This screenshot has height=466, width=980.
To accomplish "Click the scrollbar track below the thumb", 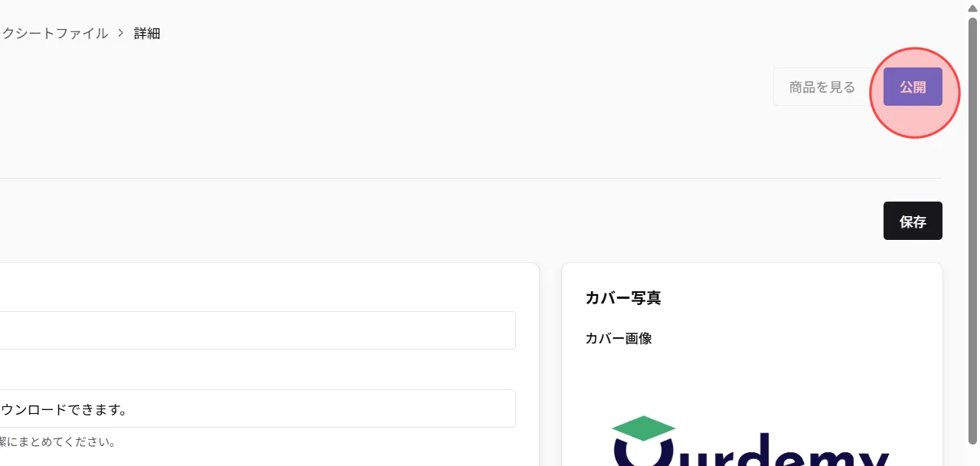I will [x=973, y=455].
